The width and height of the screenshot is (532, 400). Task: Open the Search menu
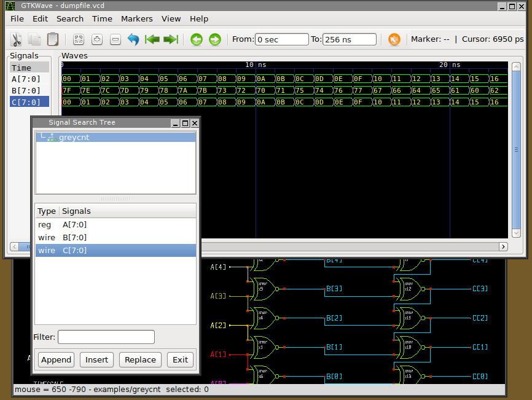pyautogui.click(x=70, y=19)
